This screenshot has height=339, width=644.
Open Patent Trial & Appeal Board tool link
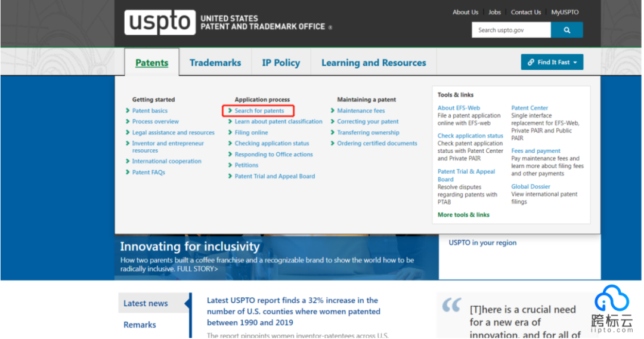466,175
